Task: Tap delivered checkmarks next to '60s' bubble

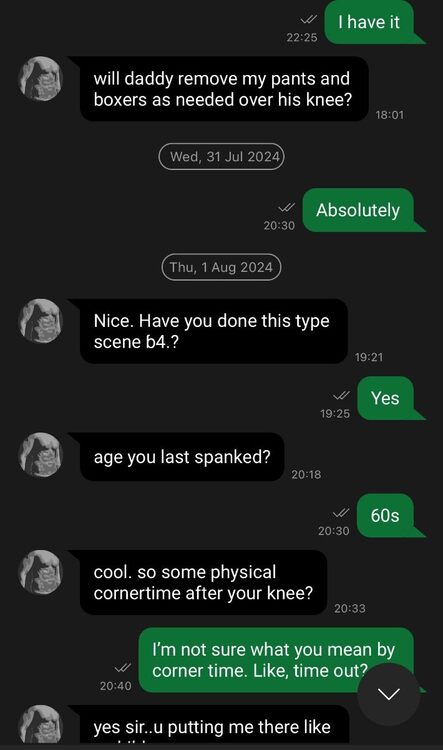Action: 341,513
